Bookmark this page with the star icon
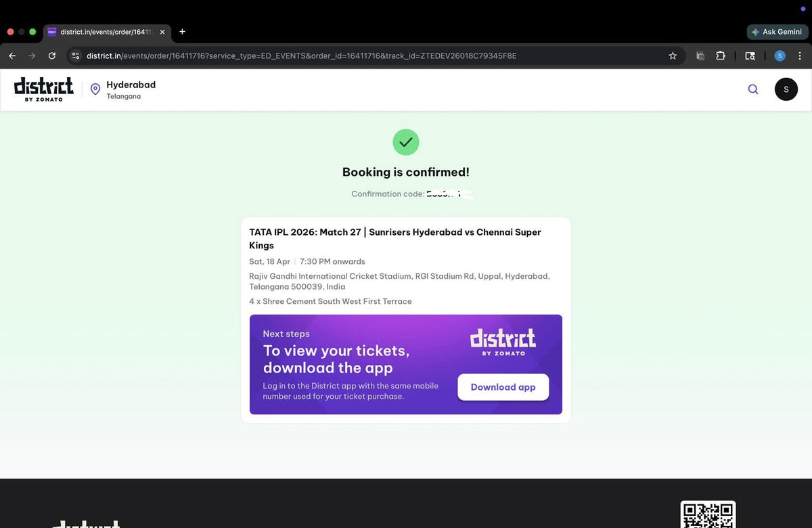Viewport: 812px width, 528px height. coord(673,56)
